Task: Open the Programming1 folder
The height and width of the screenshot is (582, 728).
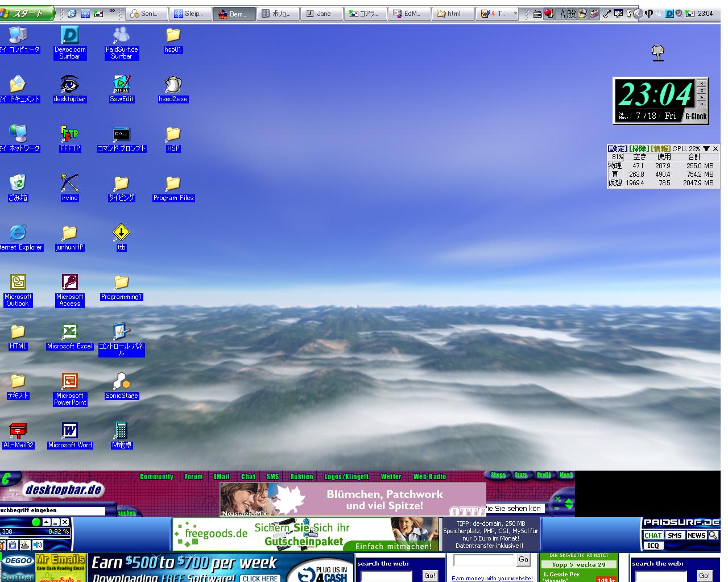Action: pyautogui.click(x=122, y=286)
